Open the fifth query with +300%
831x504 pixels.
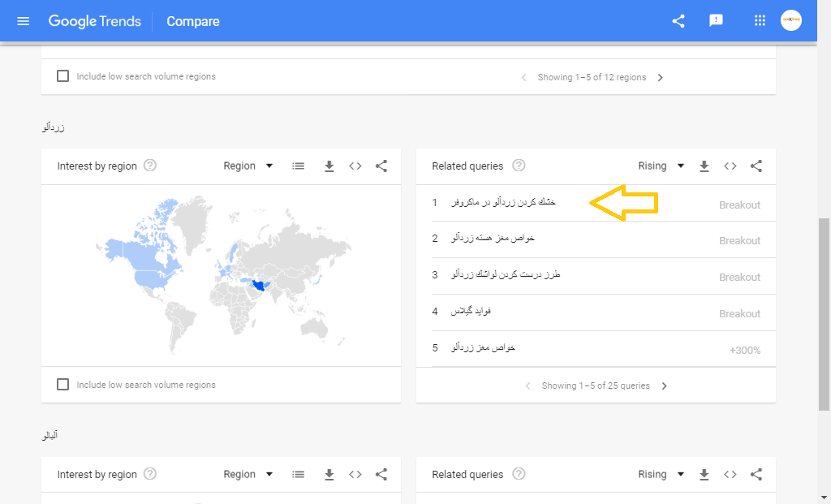coord(484,348)
